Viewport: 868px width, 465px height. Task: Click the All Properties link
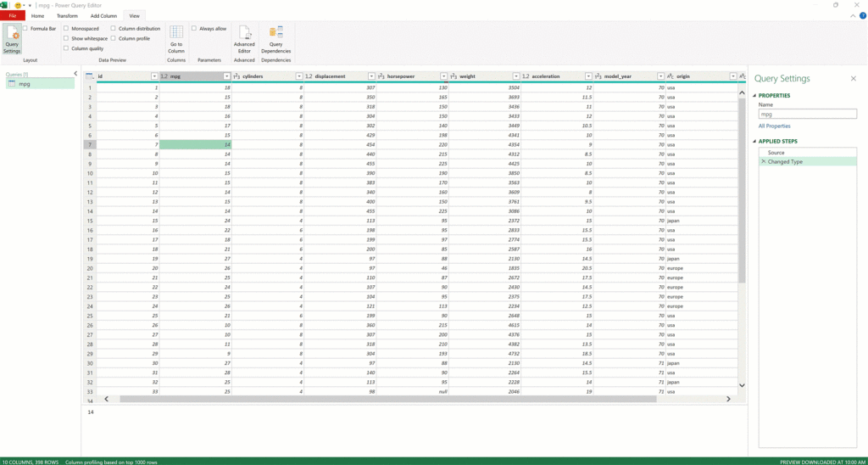[775, 126]
